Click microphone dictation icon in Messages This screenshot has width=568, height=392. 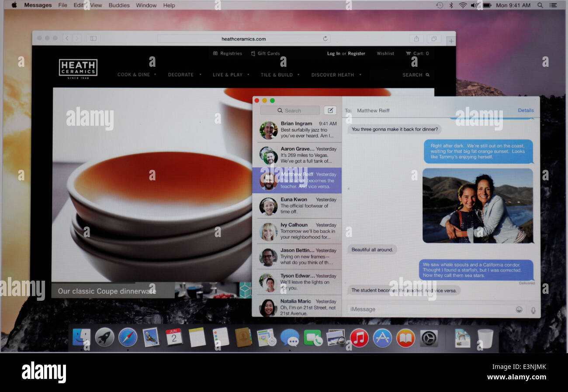[x=533, y=309]
